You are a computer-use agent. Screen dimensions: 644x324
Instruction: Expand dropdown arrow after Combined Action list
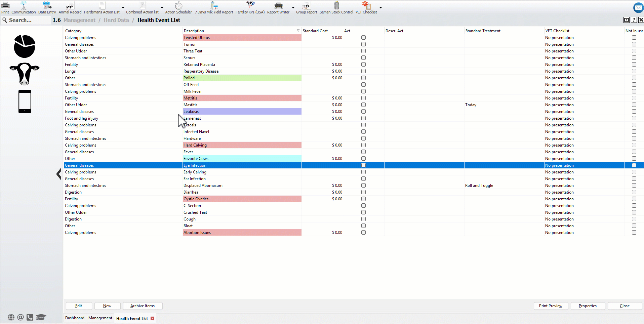coord(162,7)
